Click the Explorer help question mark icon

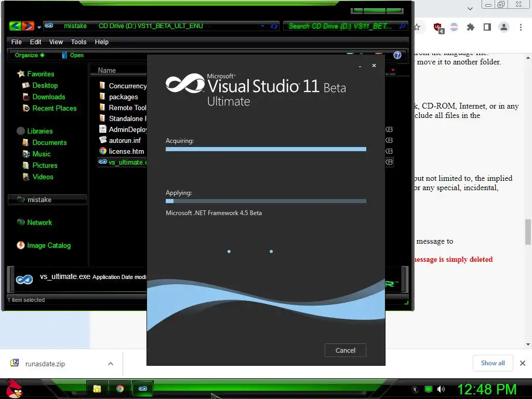(397, 55)
